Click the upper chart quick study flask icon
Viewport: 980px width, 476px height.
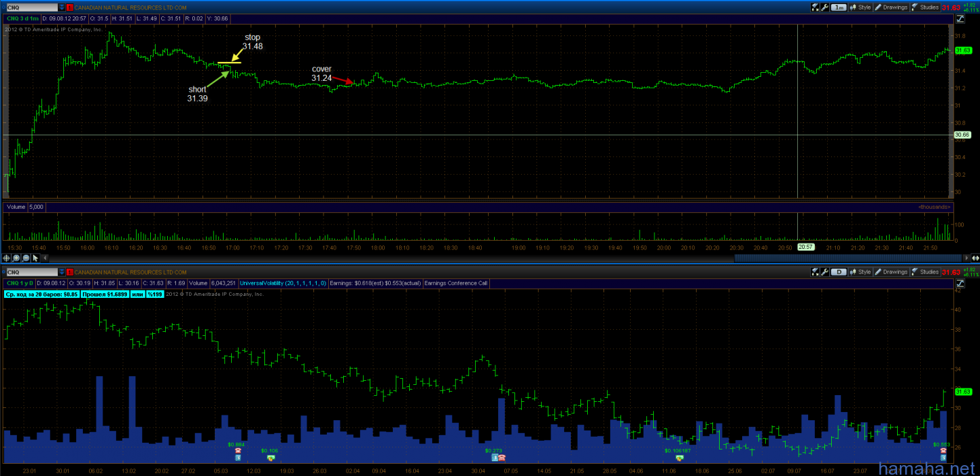(x=815, y=7)
